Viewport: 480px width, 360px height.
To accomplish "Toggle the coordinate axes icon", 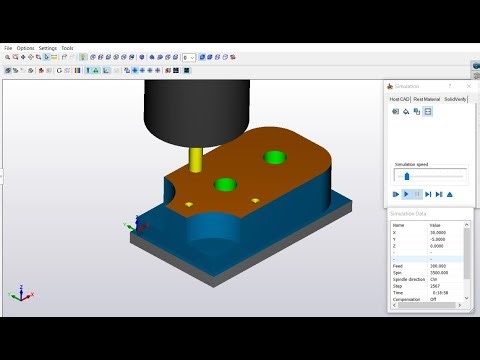I will [x=106, y=70].
